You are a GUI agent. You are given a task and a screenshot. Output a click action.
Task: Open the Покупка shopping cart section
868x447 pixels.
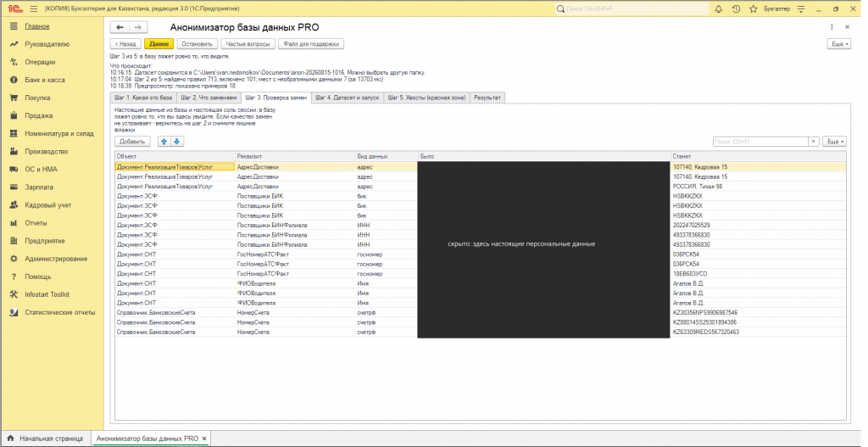pos(37,98)
